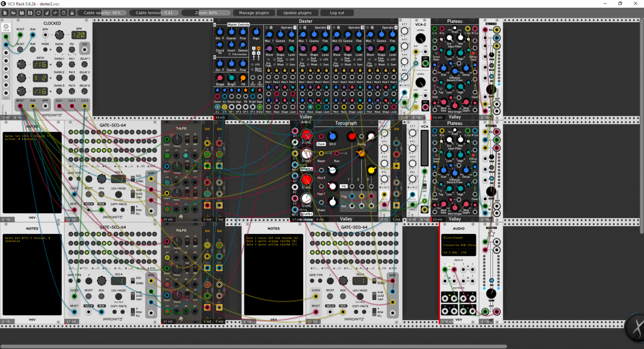644x349 pixels.
Task: Click the X 2 ratio display on Clocked
Action: pyautogui.click(x=40, y=78)
